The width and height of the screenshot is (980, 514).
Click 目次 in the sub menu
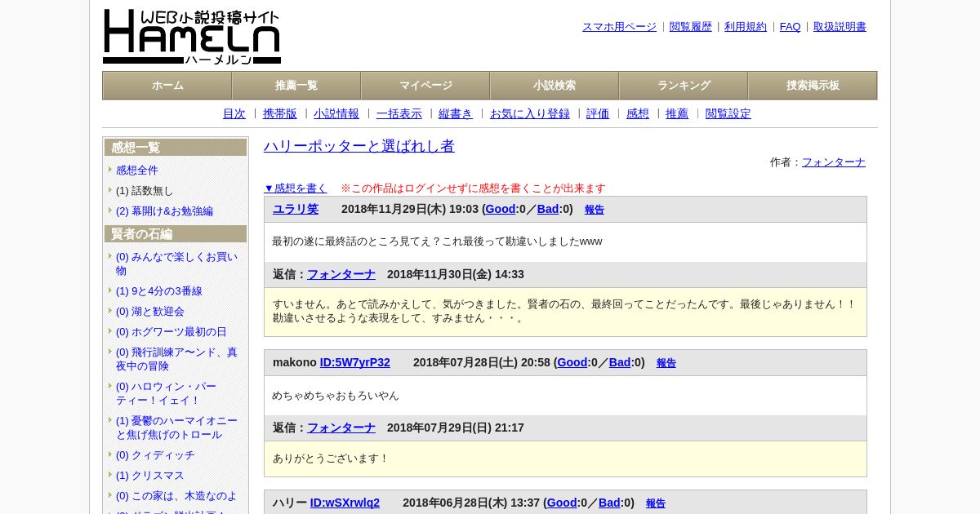[x=234, y=114]
